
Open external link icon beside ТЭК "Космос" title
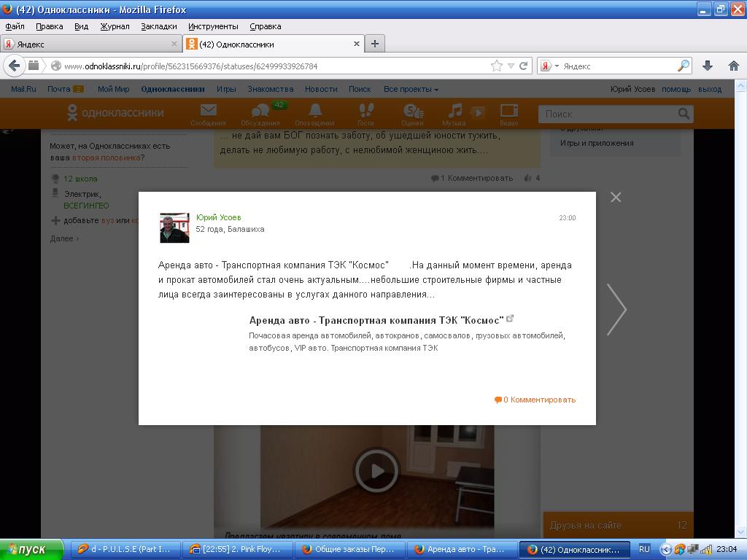point(510,319)
